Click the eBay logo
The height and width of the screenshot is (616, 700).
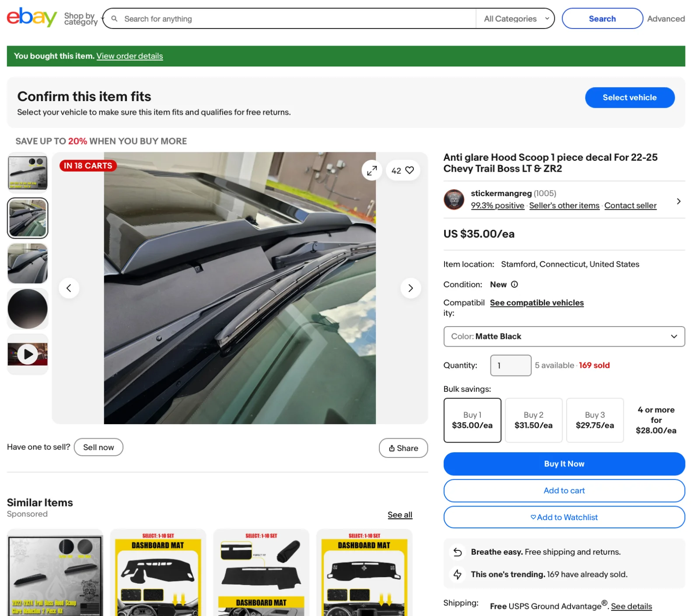[31, 18]
